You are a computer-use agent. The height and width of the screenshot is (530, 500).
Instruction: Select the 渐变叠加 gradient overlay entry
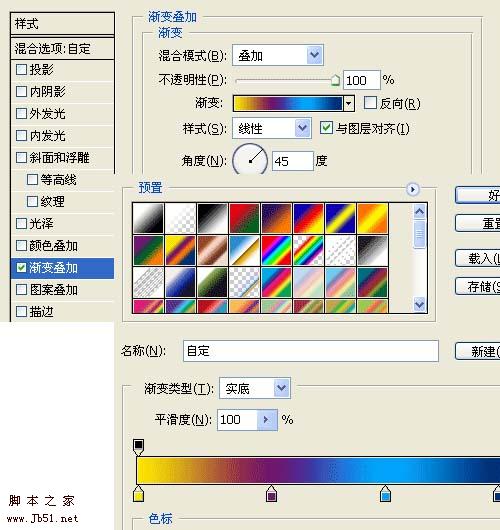coord(63,268)
